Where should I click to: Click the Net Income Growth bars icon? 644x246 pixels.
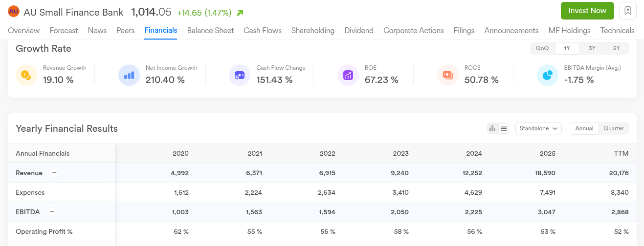point(129,75)
